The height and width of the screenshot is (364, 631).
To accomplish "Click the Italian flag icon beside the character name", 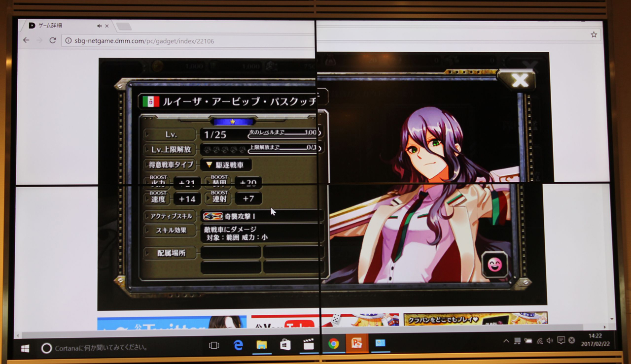I will coord(150,101).
